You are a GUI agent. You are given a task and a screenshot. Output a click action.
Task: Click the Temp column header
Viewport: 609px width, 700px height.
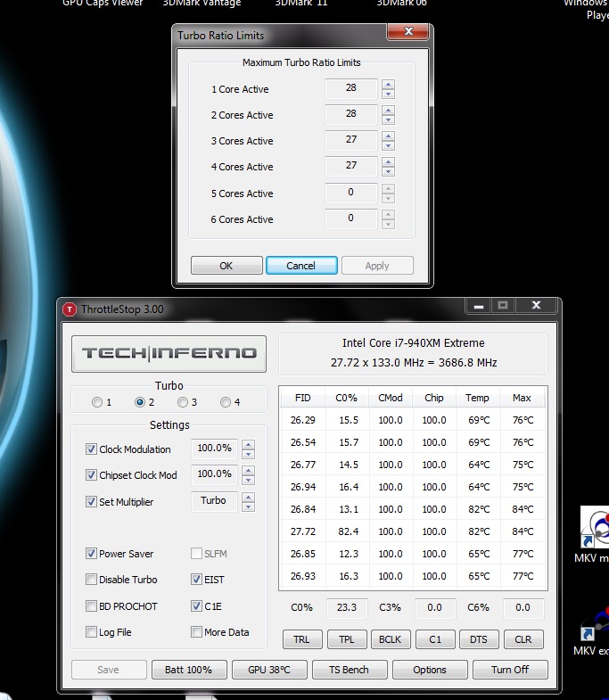point(477,398)
